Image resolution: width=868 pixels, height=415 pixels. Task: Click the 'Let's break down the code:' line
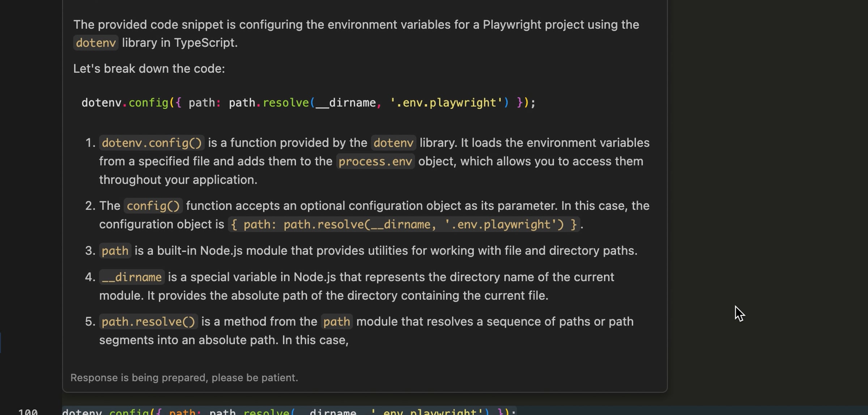click(x=149, y=69)
